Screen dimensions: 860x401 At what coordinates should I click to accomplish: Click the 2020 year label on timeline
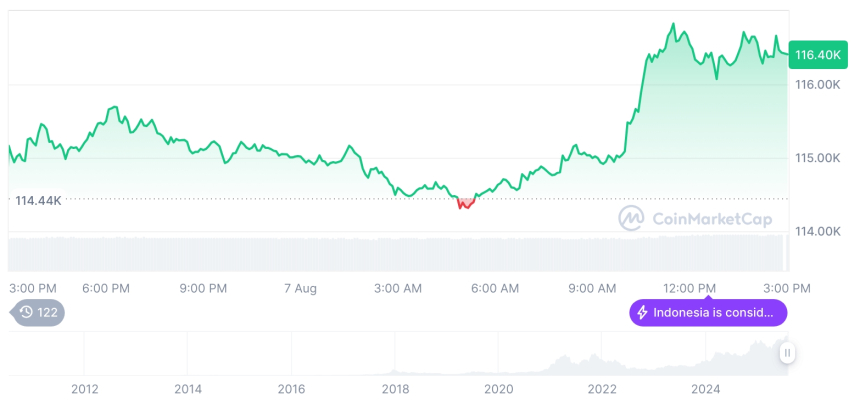tap(498, 388)
